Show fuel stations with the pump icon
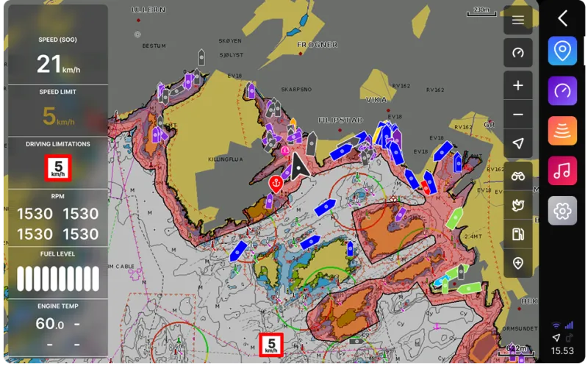The width and height of the screenshot is (588, 371). click(x=518, y=234)
